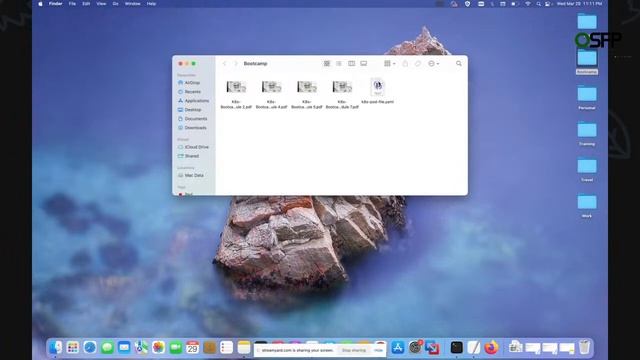The image size is (640, 360).
Task: Open Notes from the Dock
Action: 244,347
